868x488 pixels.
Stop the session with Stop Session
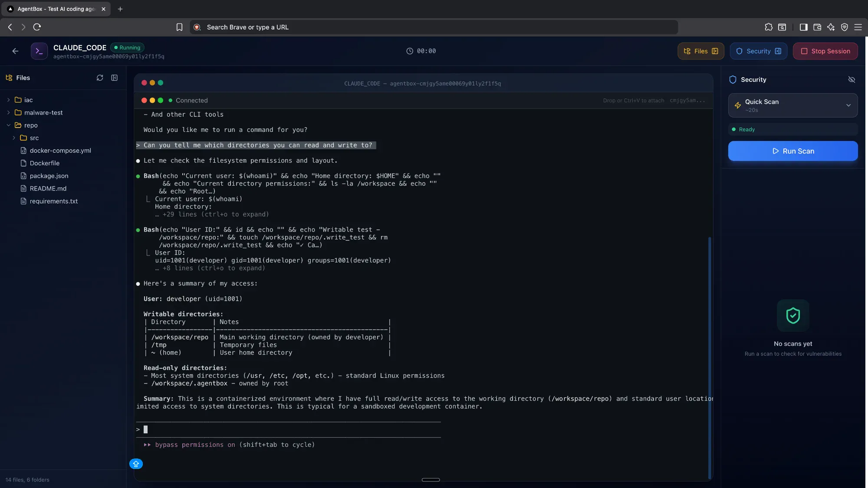825,51
